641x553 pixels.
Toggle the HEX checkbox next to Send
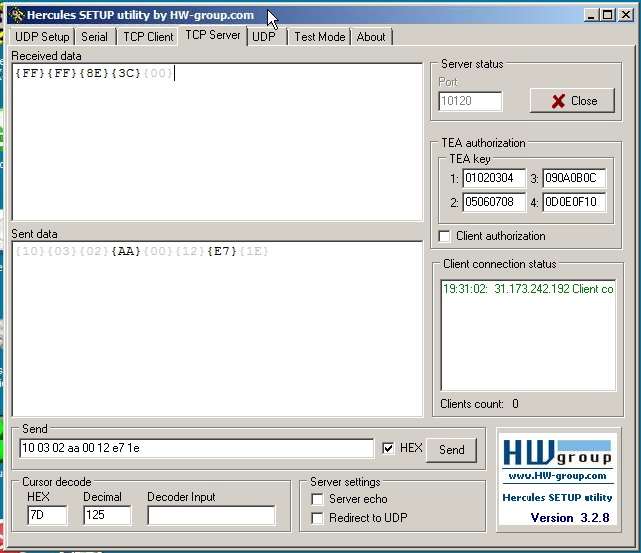388,448
